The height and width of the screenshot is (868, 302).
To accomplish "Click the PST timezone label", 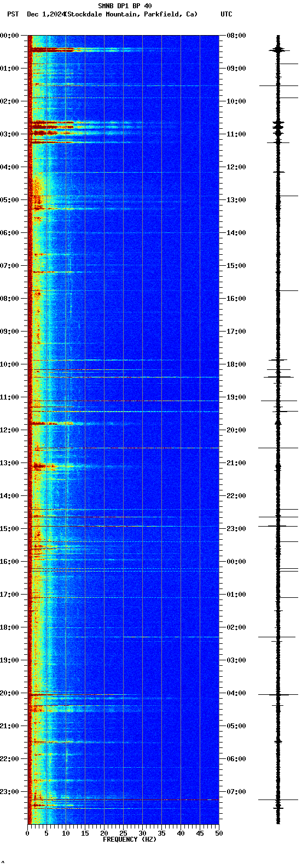I will pyautogui.click(x=13, y=14).
